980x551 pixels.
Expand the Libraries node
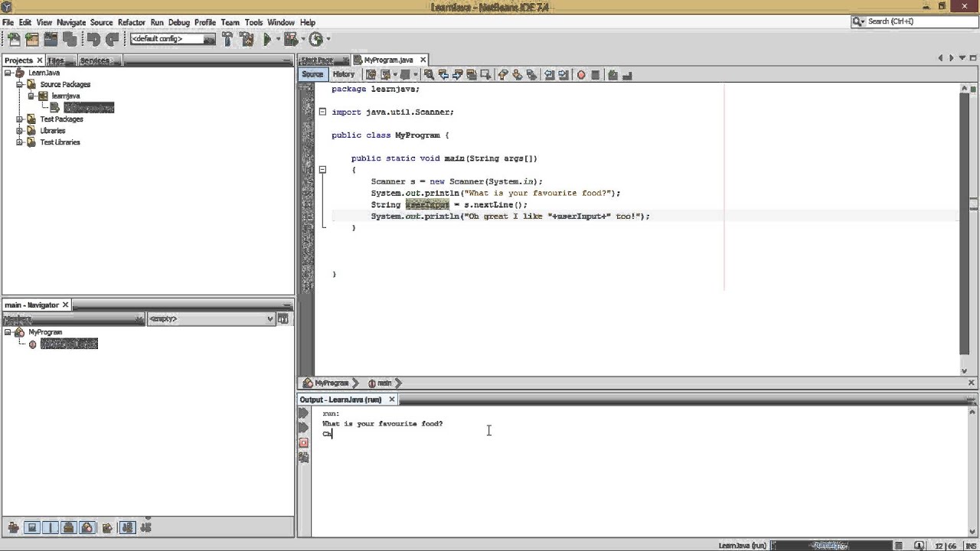[x=19, y=131]
